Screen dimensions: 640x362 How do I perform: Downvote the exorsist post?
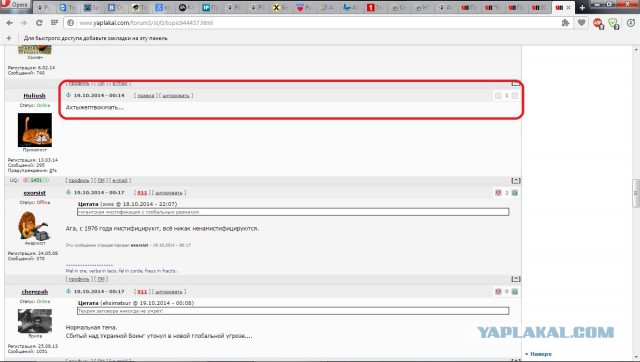click(x=498, y=193)
